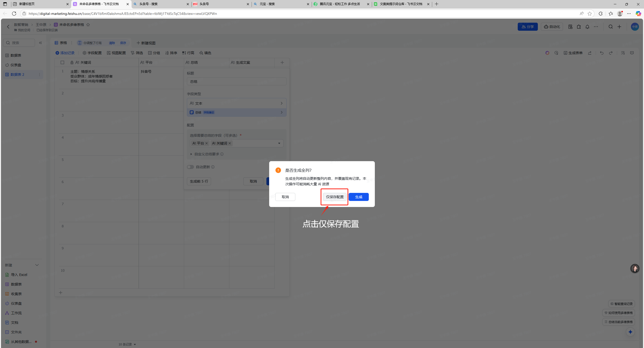Check the select-all checkbox in table header
The width and height of the screenshot is (644, 348).
[62, 62]
